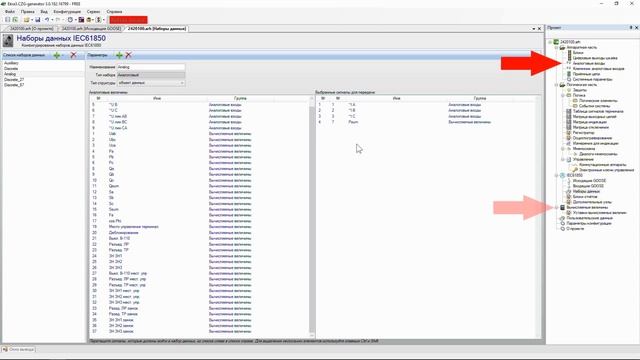Click the red X in data set list header
Image resolution: width=640 pixels, height=360 pixels.
click(x=73, y=55)
